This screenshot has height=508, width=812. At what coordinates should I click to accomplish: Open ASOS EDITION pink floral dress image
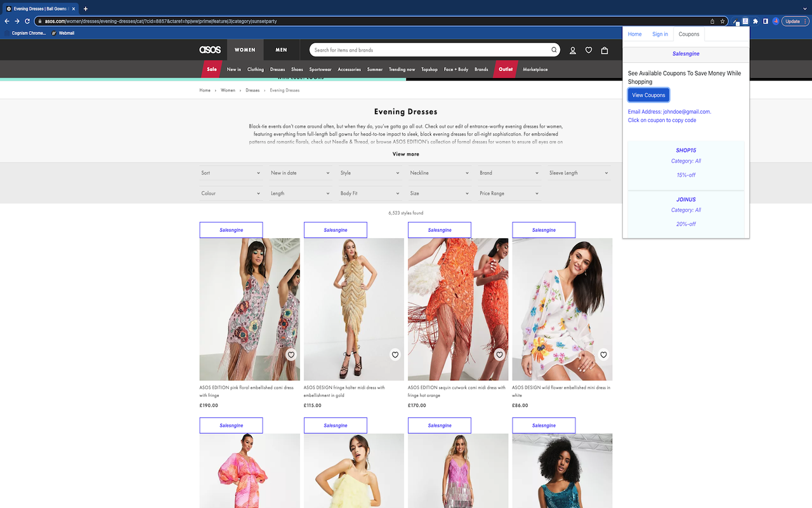[249, 309]
